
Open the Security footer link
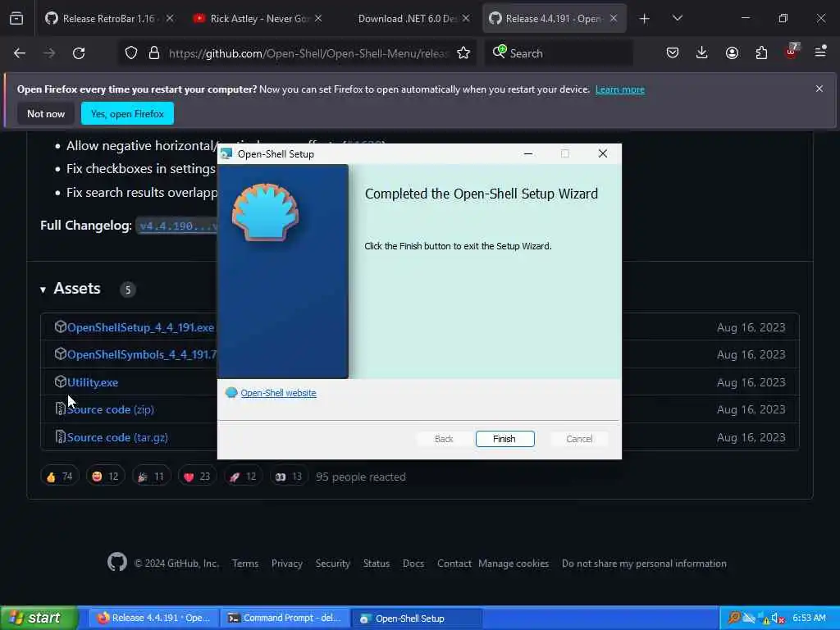coord(333,564)
